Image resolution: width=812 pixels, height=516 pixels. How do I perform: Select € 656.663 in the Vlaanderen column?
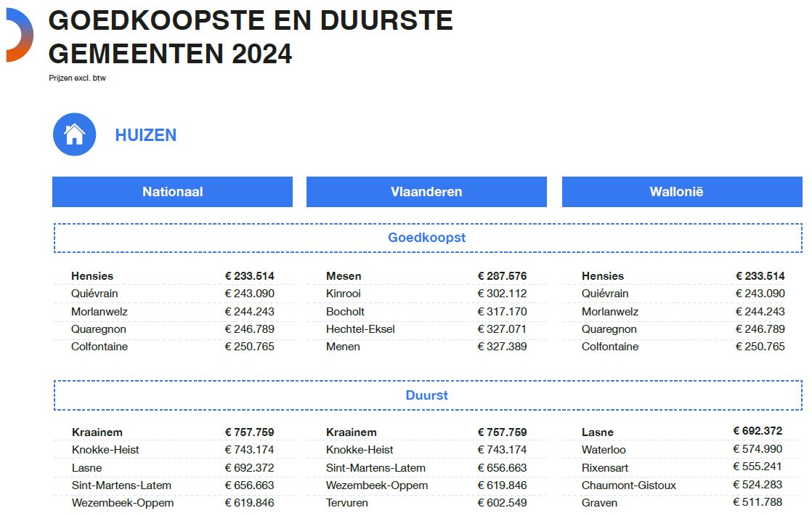click(502, 468)
